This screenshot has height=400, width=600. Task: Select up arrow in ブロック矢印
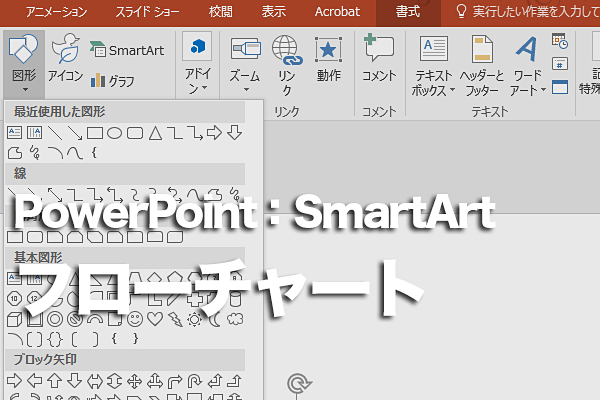point(54,381)
